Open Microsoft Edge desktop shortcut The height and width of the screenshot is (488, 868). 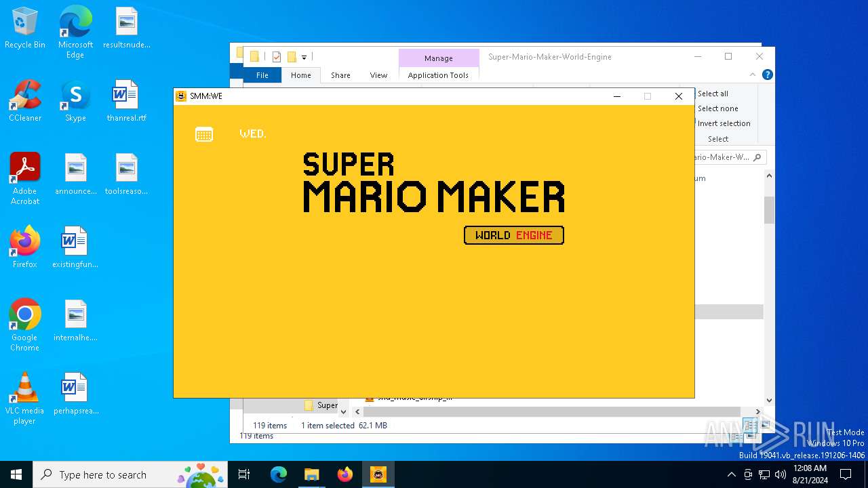[x=75, y=33]
